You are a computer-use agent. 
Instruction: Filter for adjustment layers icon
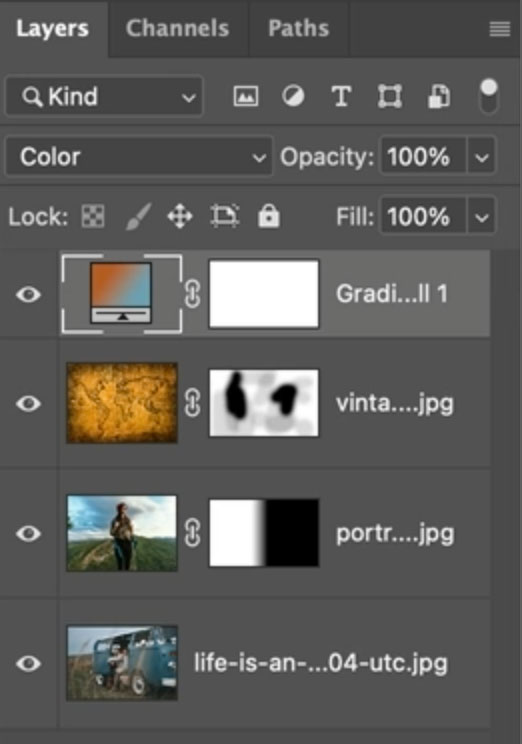pos(293,97)
